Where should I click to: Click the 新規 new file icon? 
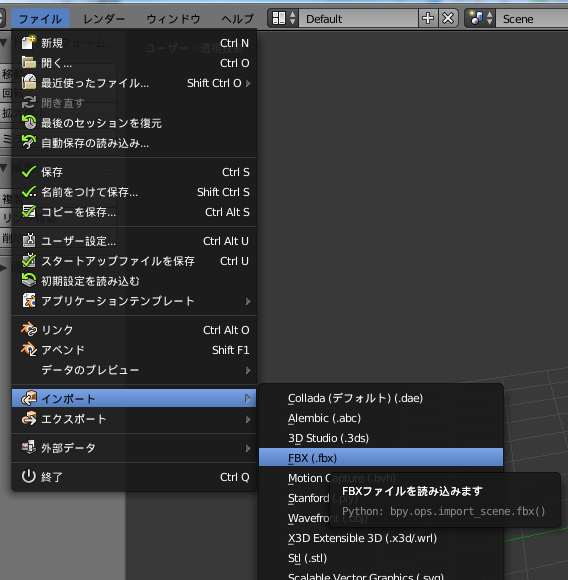coord(28,43)
